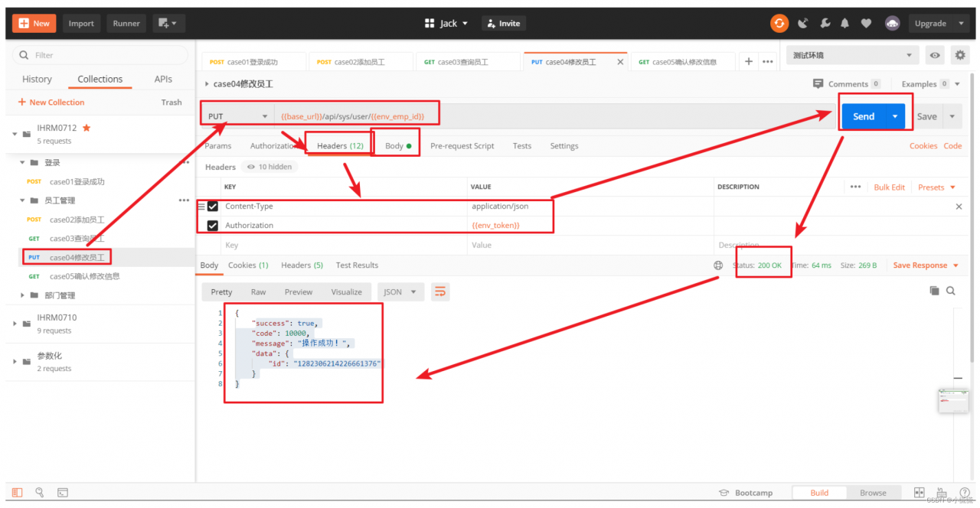Open the capture requests satellite icon
Image resolution: width=980 pixels, height=508 pixels.
pos(802,24)
